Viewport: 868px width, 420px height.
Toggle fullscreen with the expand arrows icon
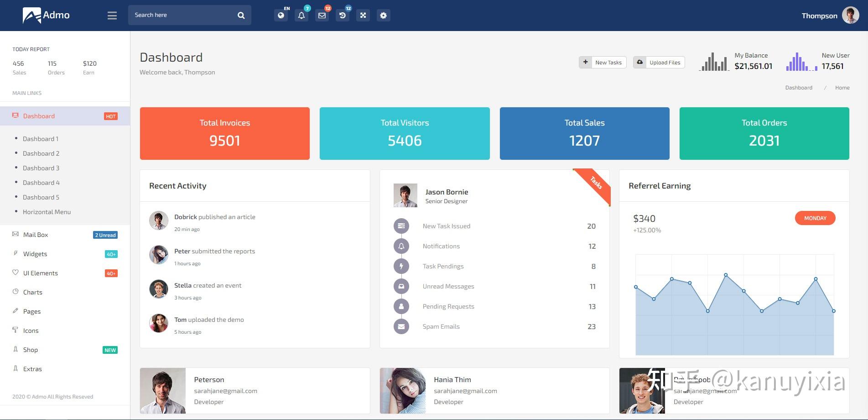[363, 16]
